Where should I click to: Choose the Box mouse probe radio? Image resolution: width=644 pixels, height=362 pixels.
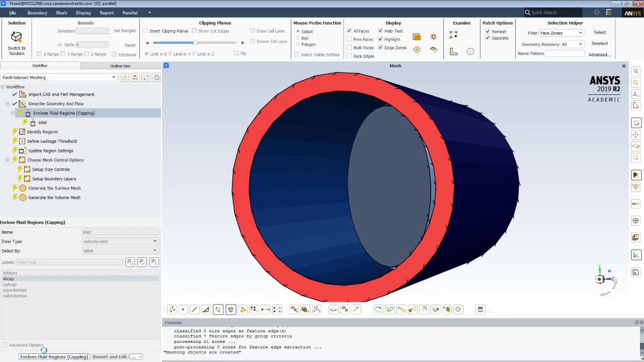pyautogui.click(x=298, y=38)
